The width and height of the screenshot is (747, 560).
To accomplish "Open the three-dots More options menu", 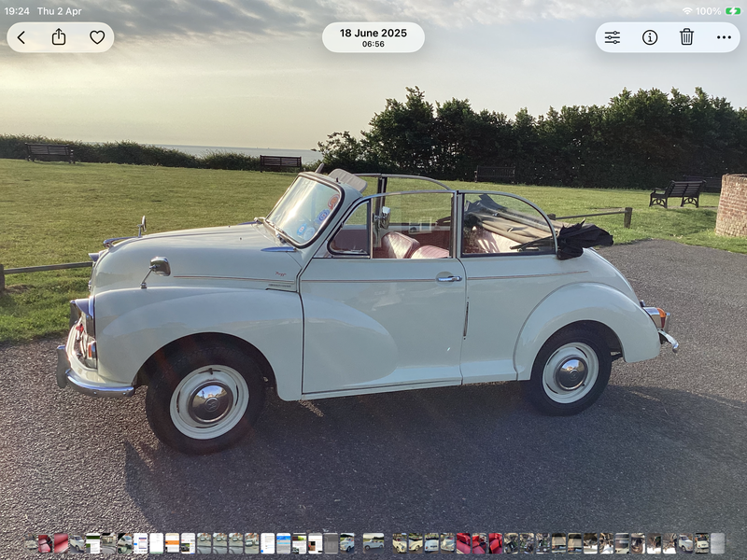I will [x=724, y=37].
